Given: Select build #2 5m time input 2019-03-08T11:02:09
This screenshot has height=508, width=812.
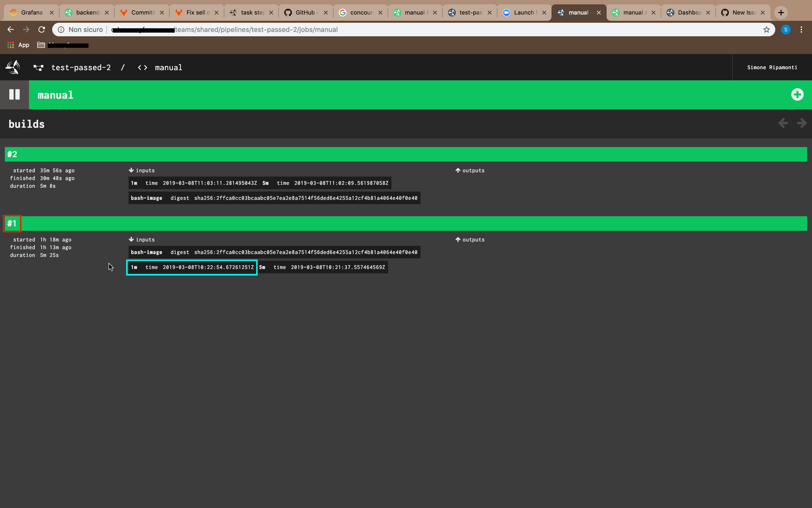Looking at the screenshot, I should pos(326,183).
